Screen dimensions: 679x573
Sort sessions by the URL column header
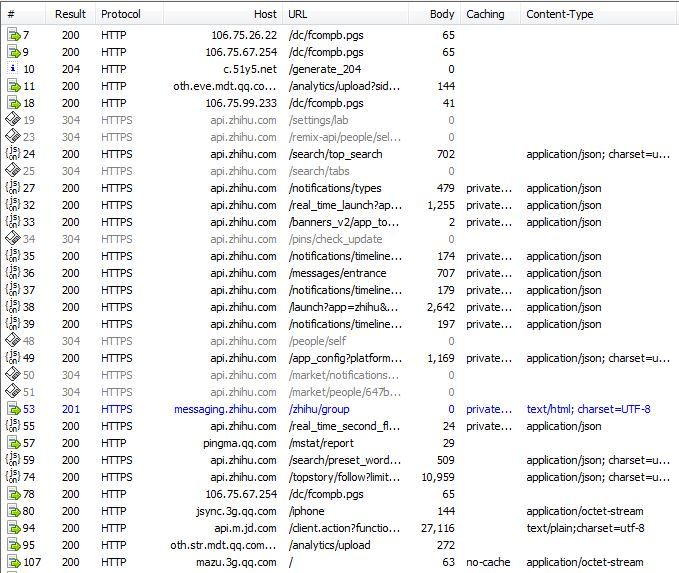pos(346,14)
